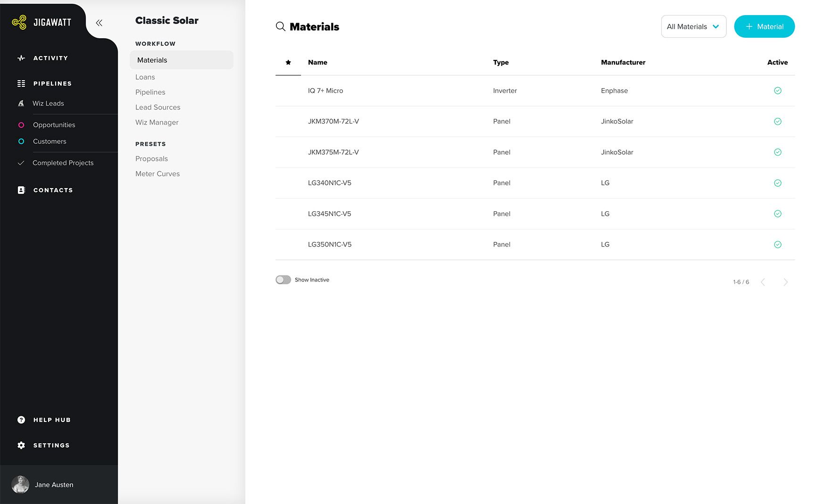Open the JKM370M-72L-V material
Screen dimensions: 825x504
(333, 122)
